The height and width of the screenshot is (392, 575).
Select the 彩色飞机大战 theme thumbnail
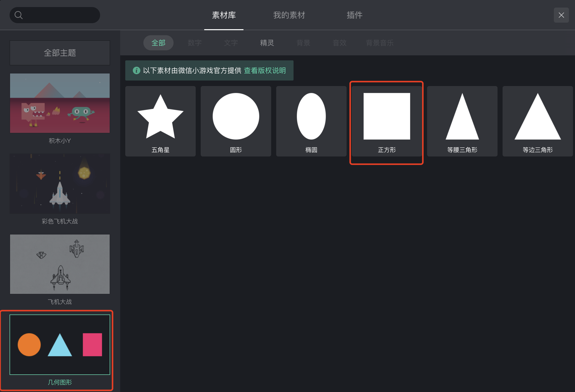pyautogui.click(x=60, y=184)
